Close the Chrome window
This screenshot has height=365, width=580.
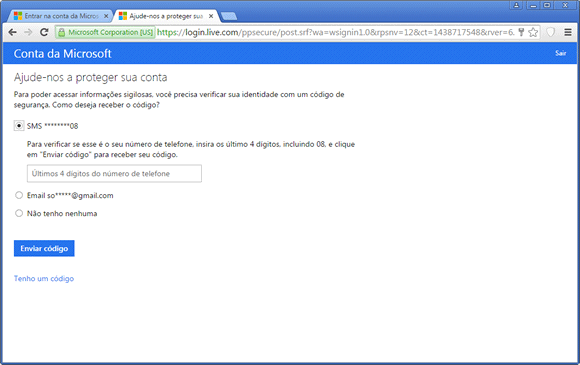pos(565,5)
